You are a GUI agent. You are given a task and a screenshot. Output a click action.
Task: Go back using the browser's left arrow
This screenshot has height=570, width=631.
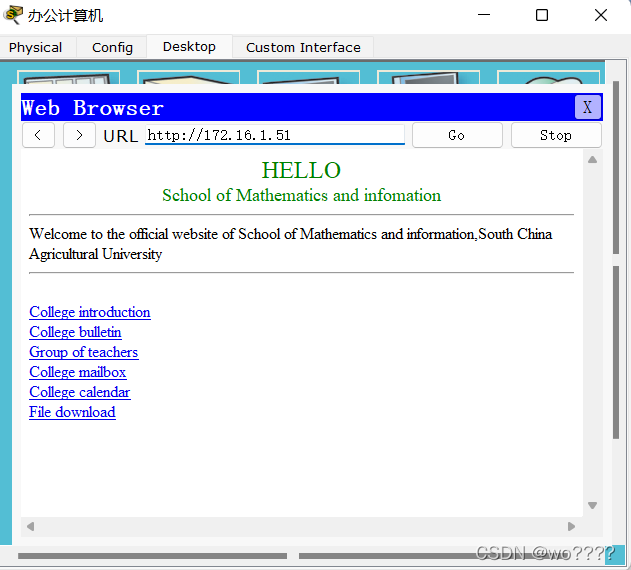click(x=38, y=135)
